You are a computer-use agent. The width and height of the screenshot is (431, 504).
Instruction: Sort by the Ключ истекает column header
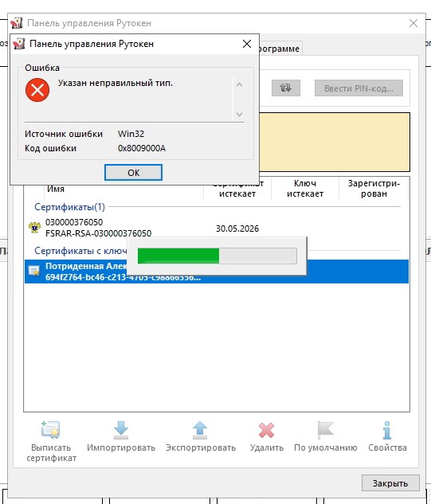pos(305,189)
